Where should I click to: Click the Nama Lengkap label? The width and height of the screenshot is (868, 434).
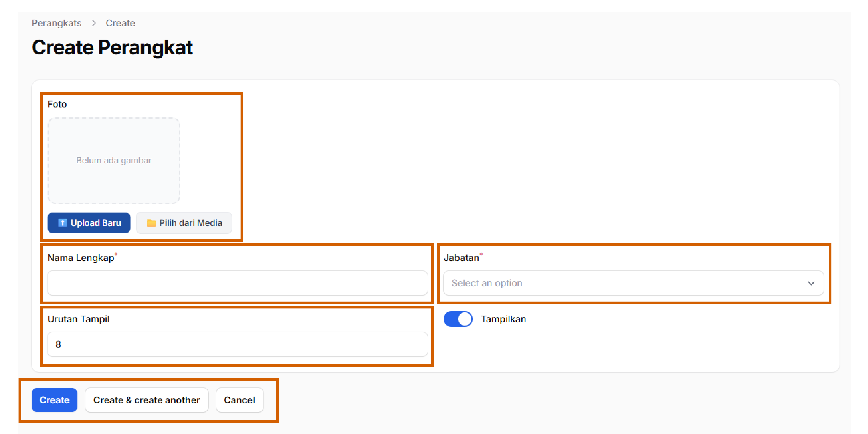tap(81, 258)
